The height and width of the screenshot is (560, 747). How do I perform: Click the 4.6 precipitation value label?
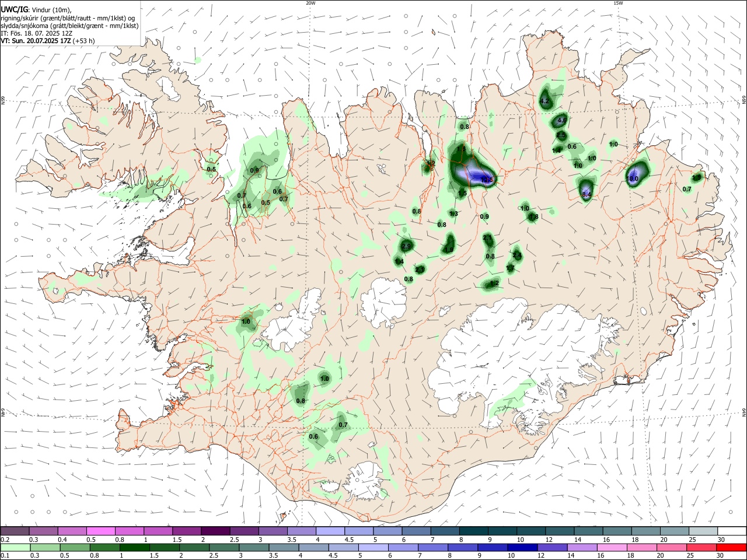pos(562,121)
